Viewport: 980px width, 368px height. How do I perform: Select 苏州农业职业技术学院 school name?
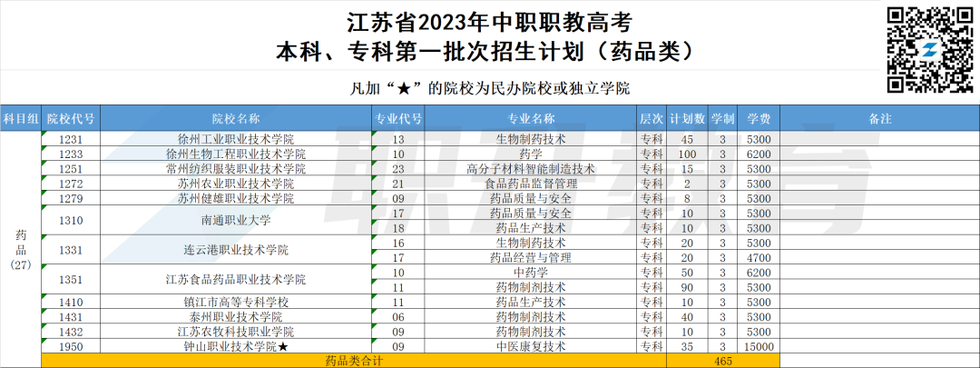[236, 184]
